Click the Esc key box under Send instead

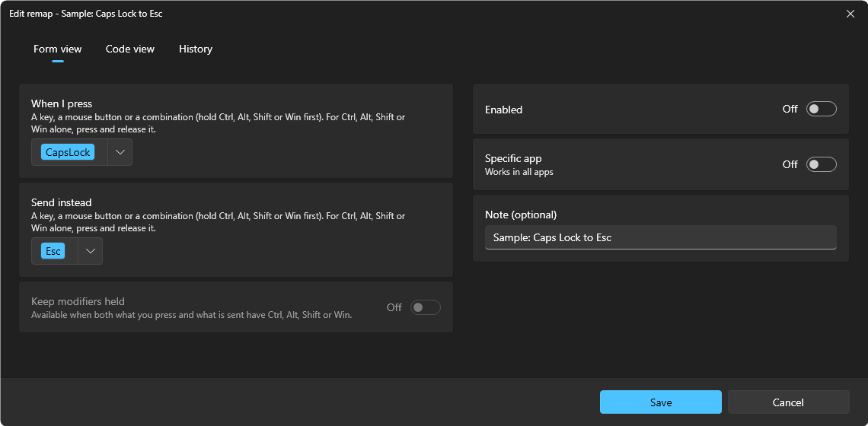click(53, 251)
